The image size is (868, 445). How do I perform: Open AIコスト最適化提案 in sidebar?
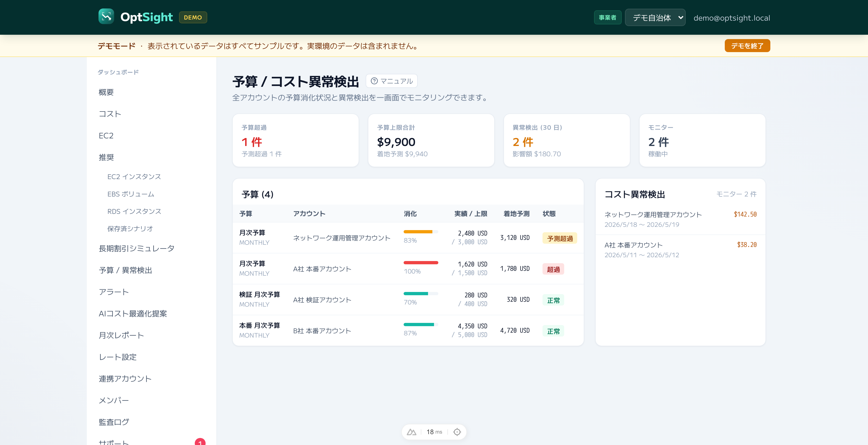coord(133,313)
